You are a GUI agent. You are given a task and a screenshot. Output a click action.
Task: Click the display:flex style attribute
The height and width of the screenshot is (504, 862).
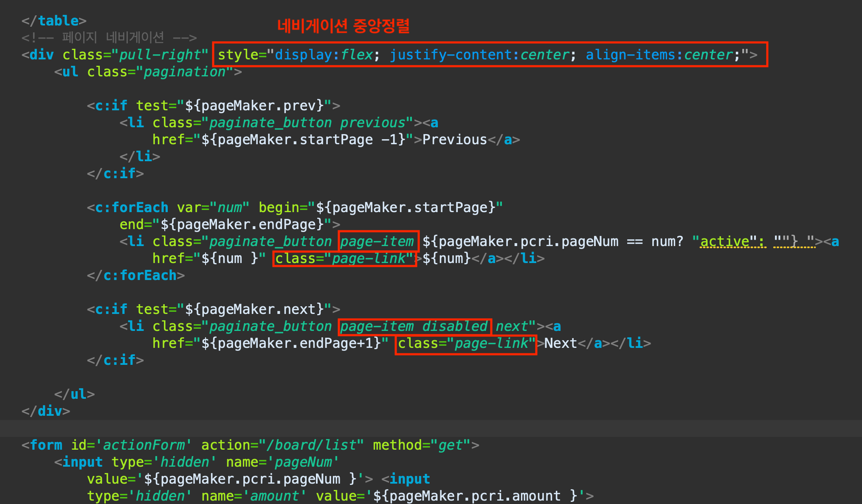coord(324,55)
